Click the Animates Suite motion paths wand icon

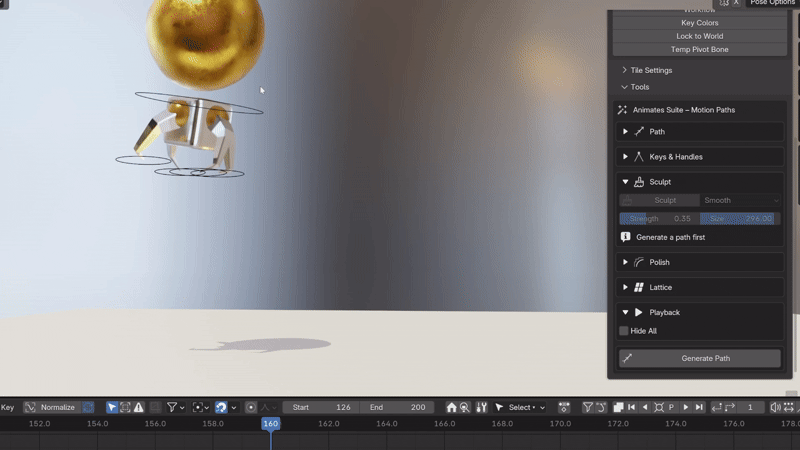(x=622, y=110)
